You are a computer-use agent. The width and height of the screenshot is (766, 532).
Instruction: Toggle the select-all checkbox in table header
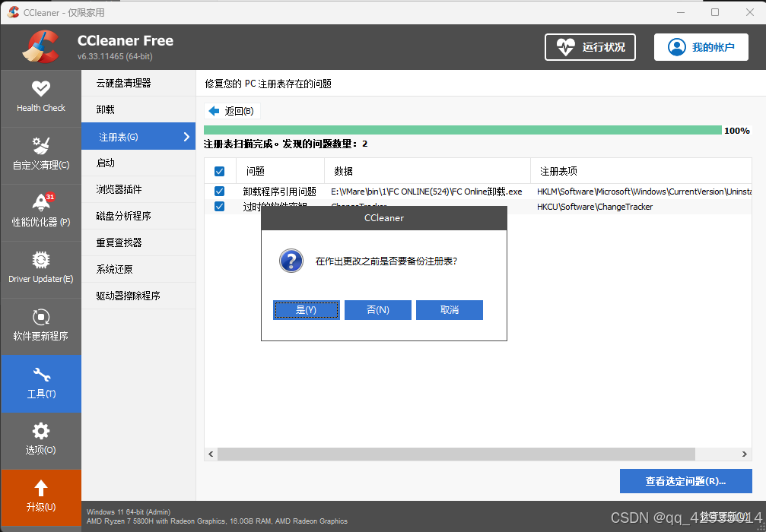tap(219, 171)
